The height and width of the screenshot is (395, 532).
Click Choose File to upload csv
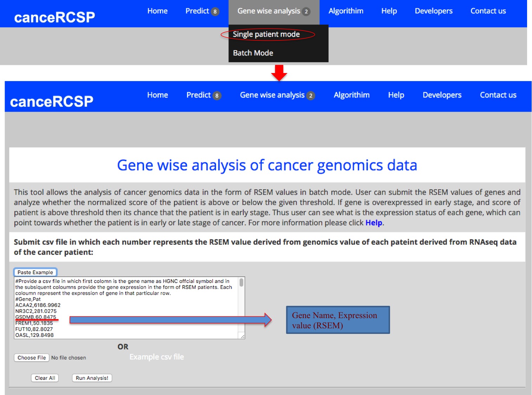pos(32,357)
